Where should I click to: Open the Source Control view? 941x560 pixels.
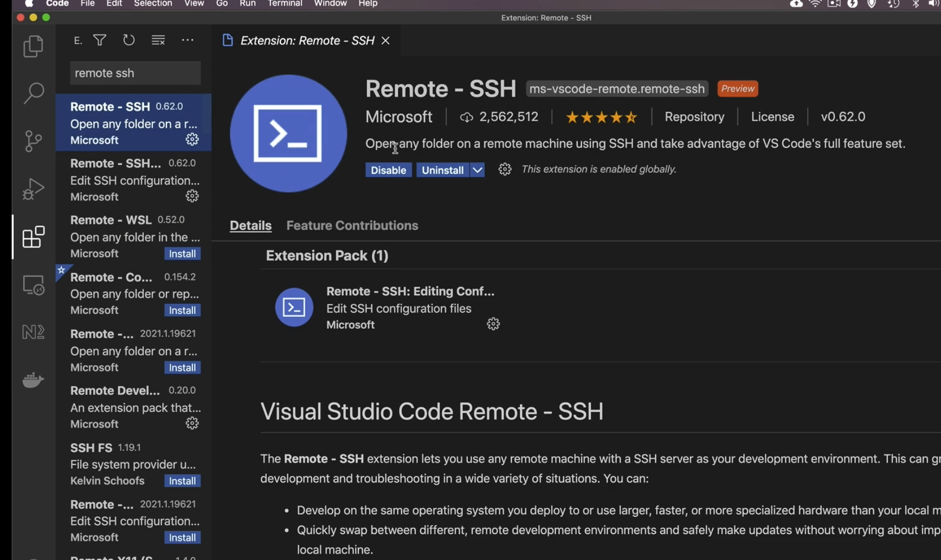(33, 141)
